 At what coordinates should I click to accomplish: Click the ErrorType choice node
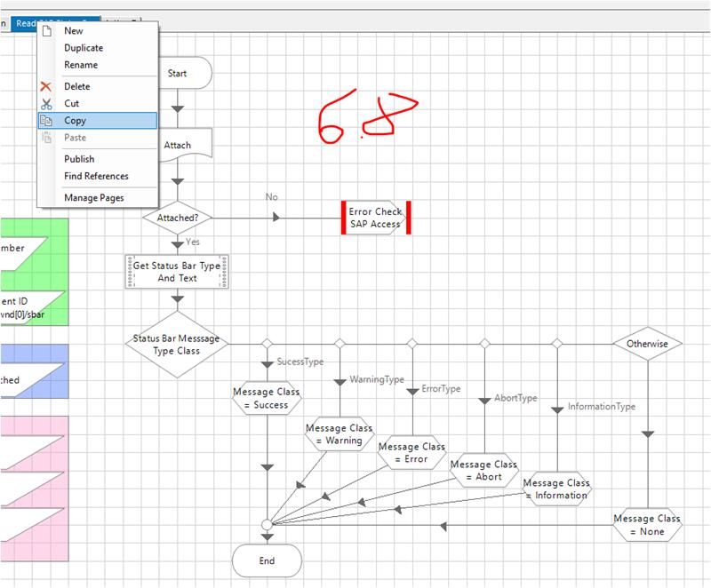coord(411,344)
